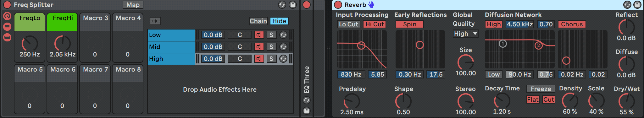Click FreqLo macro knob
The image size is (644, 118).
(x=30, y=43)
